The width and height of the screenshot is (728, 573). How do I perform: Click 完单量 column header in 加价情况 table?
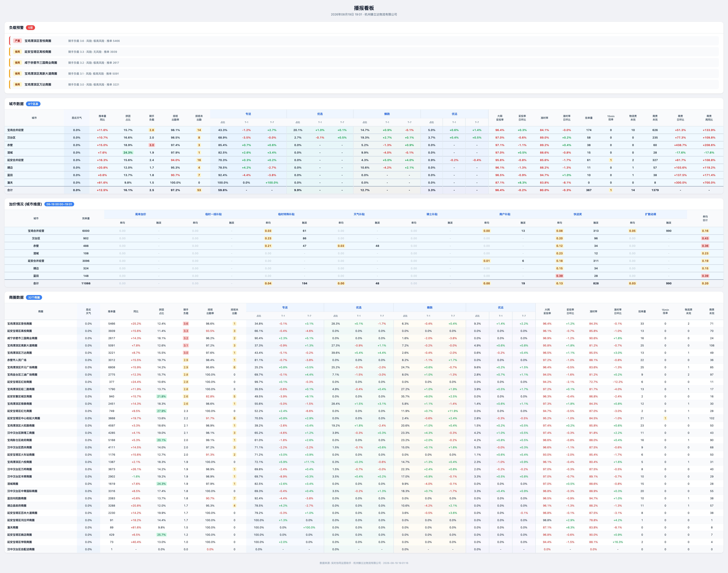pyautogui.click(x=86, y=218)
